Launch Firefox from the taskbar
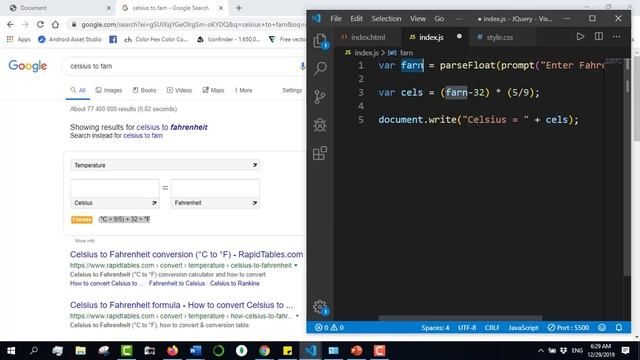The image size is (640, 360). 172,351
